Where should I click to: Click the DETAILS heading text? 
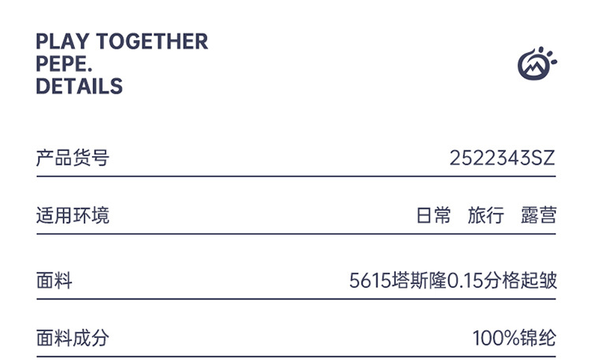79,87
